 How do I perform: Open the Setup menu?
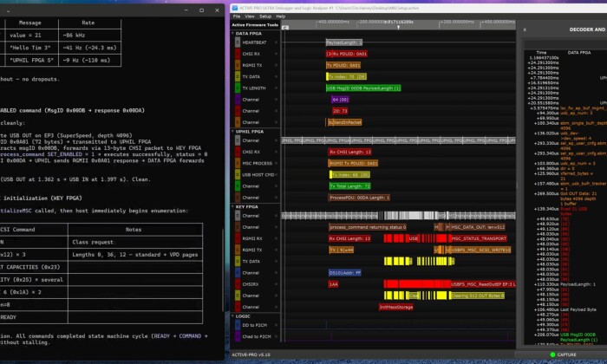(265, 16)
